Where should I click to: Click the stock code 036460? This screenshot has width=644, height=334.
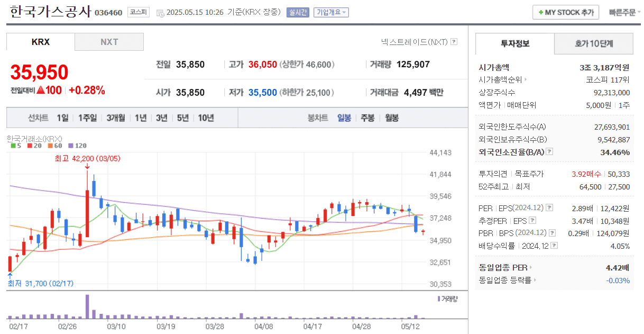click(x=108, y=13)
